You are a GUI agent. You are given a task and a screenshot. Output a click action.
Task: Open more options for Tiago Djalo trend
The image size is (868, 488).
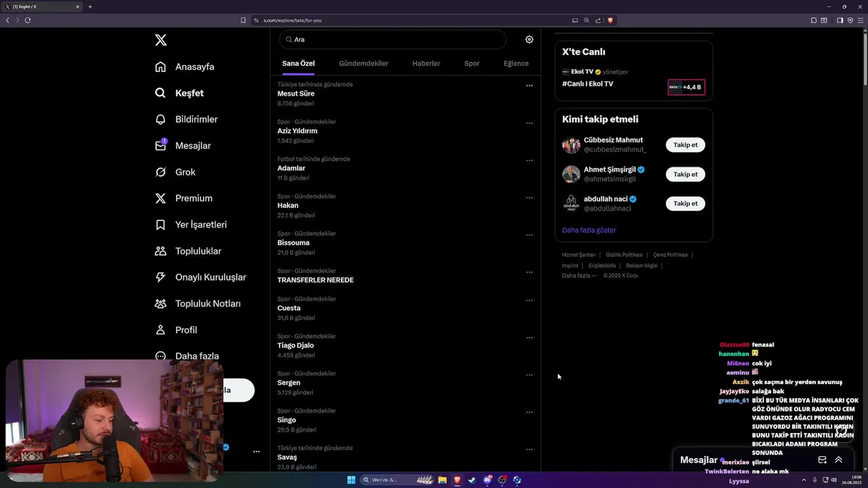click(529, 337)
